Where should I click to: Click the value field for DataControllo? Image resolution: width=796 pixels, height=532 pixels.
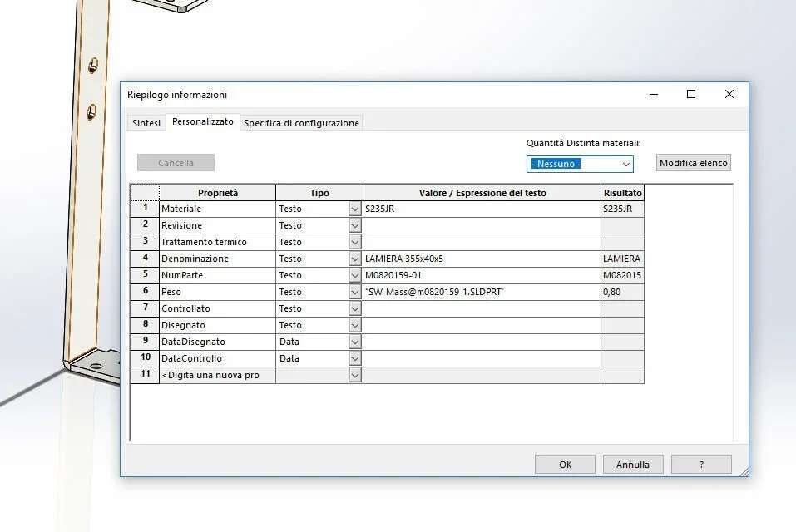[x=482, y=358]
